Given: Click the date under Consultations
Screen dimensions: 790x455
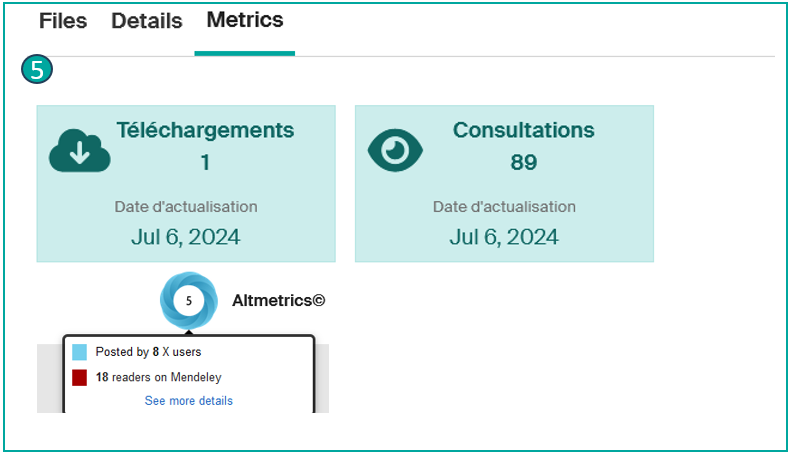Looking at the screenshot, I should point(504,237).
